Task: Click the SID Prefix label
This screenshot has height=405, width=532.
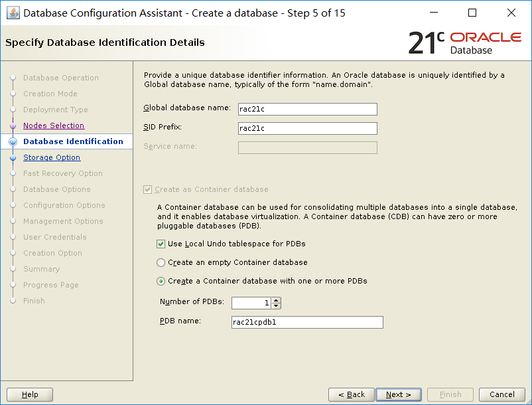Action: pos(163,127)
